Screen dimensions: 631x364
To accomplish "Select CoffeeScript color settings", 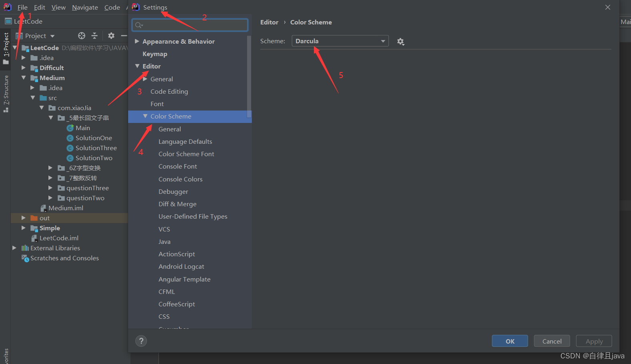I will point(177,304).
